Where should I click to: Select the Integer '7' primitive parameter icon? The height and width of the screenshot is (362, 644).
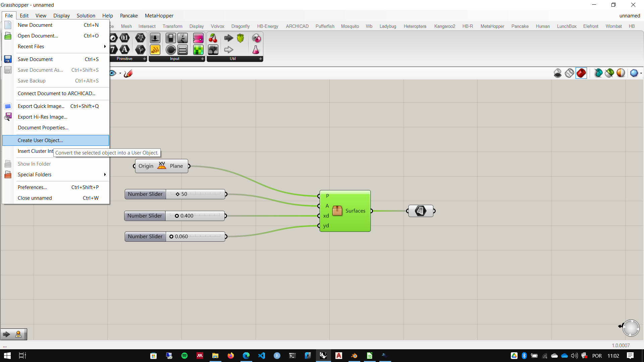(114, 50)
